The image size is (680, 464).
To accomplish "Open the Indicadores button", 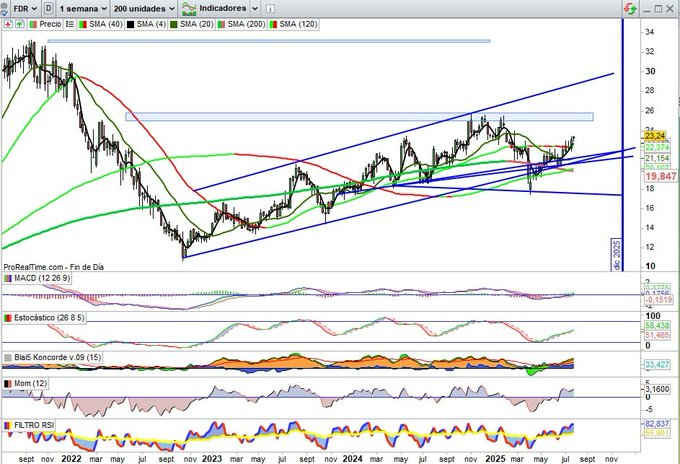I will pyautogui.click(x=222, y=8).
